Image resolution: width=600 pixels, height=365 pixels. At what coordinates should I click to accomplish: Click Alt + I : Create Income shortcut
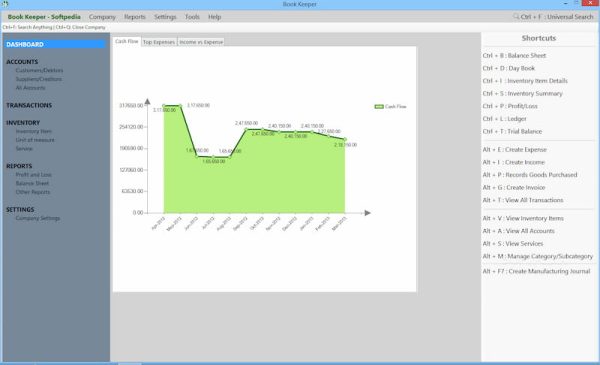pyautogui.click(x=514, y=162)
